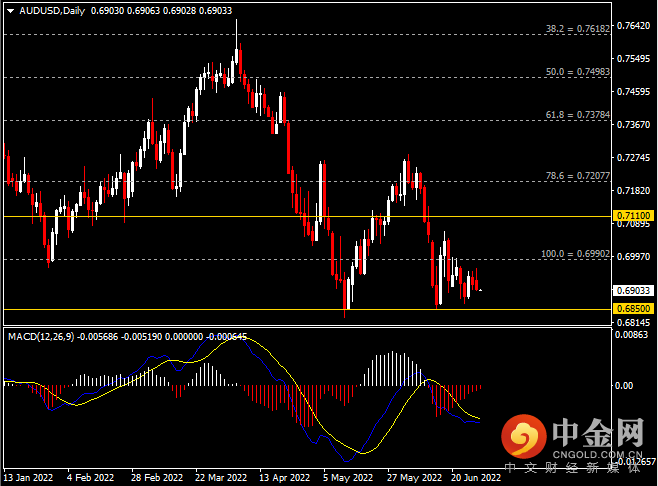Click the MACD 0.00863 scale label
The image size is (658, 486).
pos(634,334)
